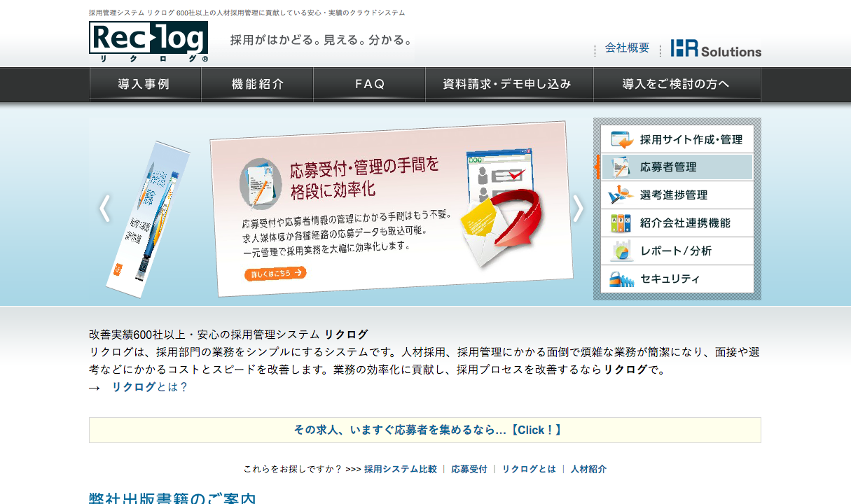This screenshot has width=851, height=504.
Task: Open 資料請求・デモ申し込み menu item
Action: [x=508, y=85]
